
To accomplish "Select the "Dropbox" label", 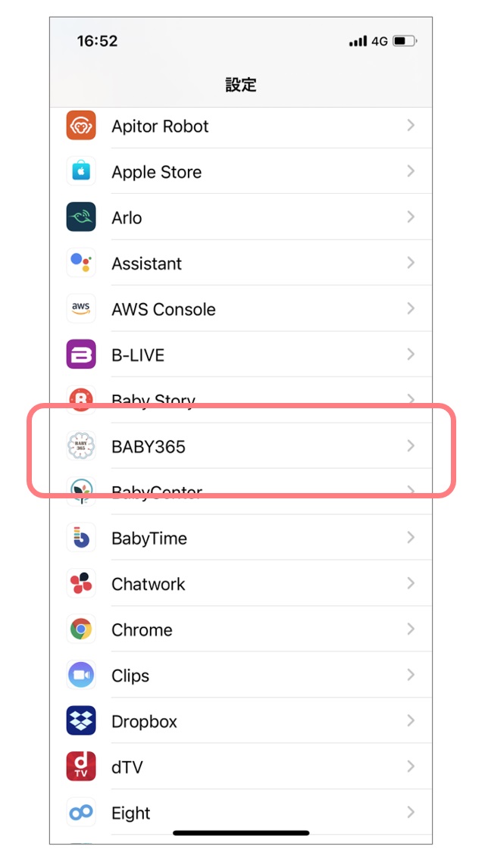I will [145, 723].
